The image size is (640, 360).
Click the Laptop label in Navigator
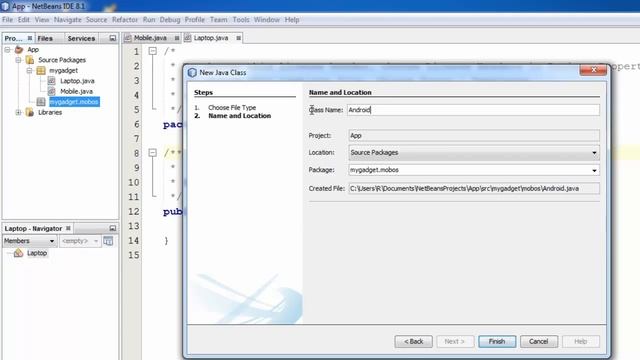pyautogui.click(x=37, y=253)
